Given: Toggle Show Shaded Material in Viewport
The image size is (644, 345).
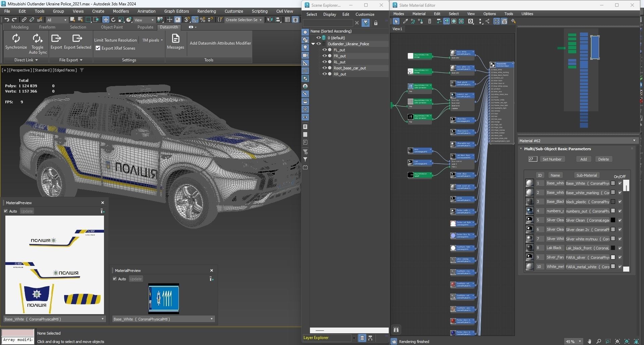Looking at the screenshot, I should pyautogui.click(x=454, y=21).
